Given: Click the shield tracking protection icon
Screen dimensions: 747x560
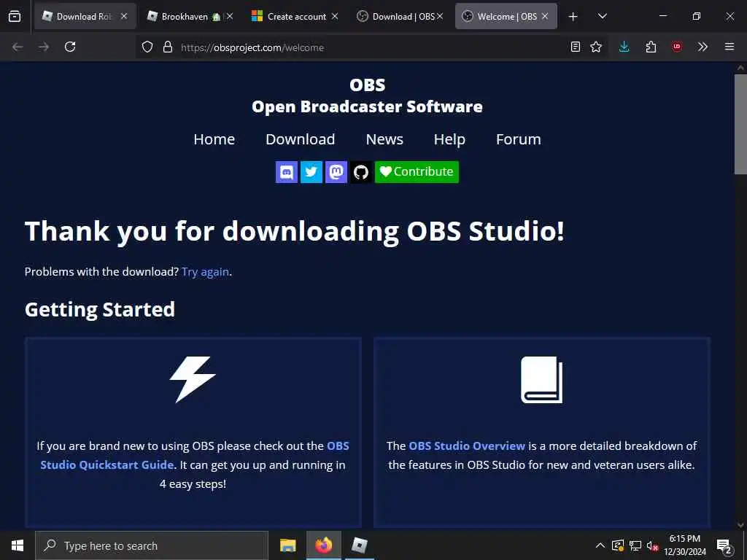Looking at the screenshot, I should point(147,47).
